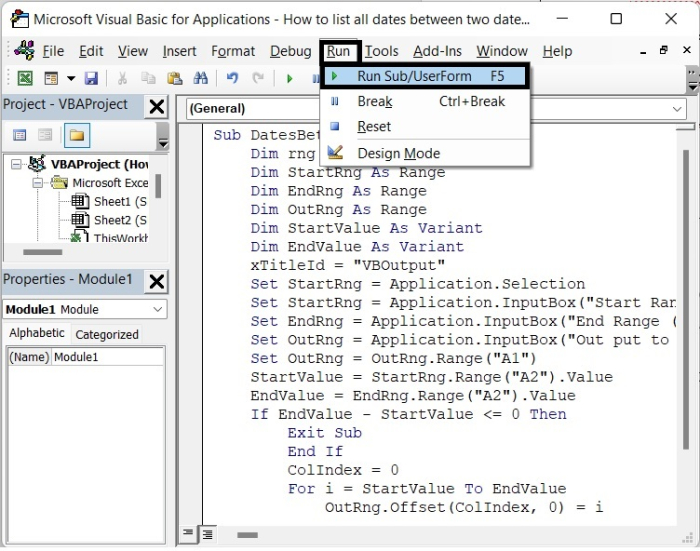Screen dimensions: 700x551
Task: Open the Edit menu
Action: tap(91, 51)
